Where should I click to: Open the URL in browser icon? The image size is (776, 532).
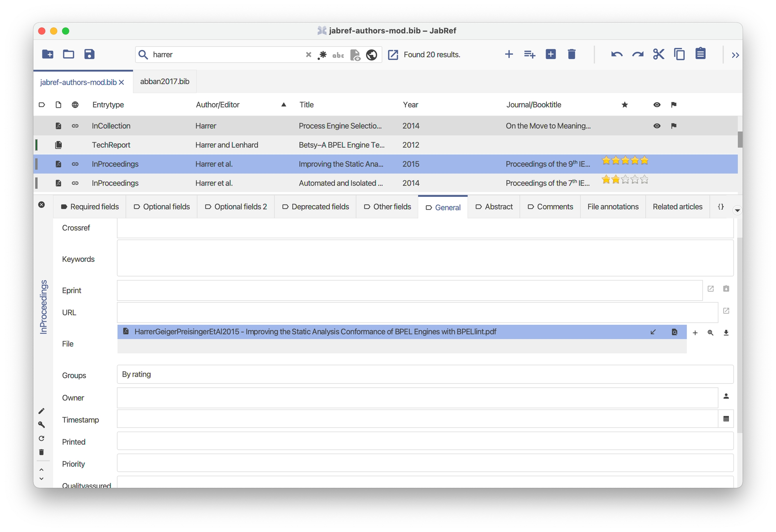click(x=726, y=311)
